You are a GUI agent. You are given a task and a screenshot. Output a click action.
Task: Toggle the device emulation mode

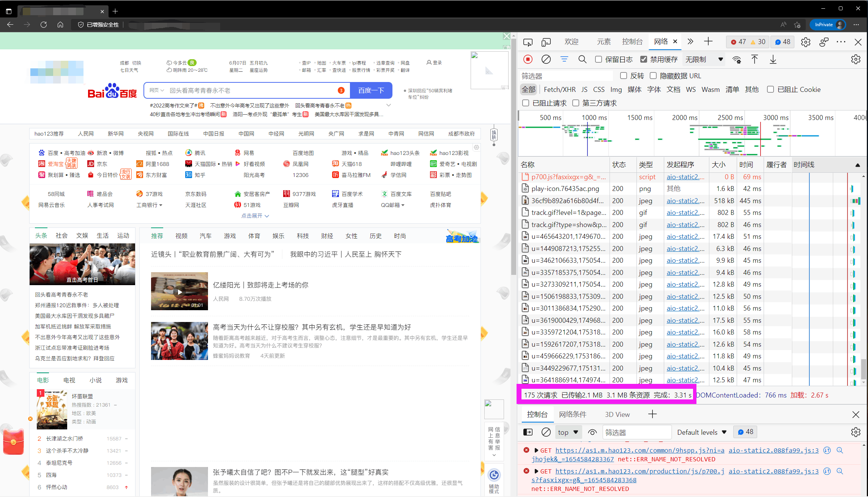pyautogui.click(x=546, y=42)
